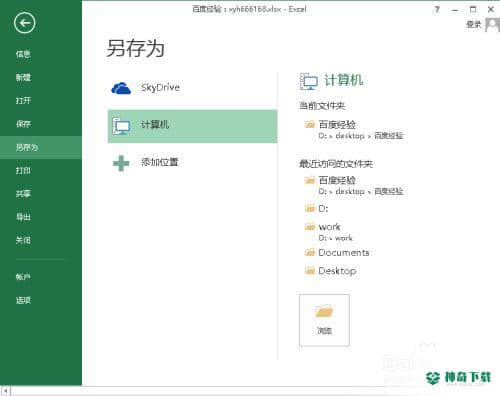Click the help question mark icon
The height and width of the screenshot is (396, 500).
tap(437, 9)
